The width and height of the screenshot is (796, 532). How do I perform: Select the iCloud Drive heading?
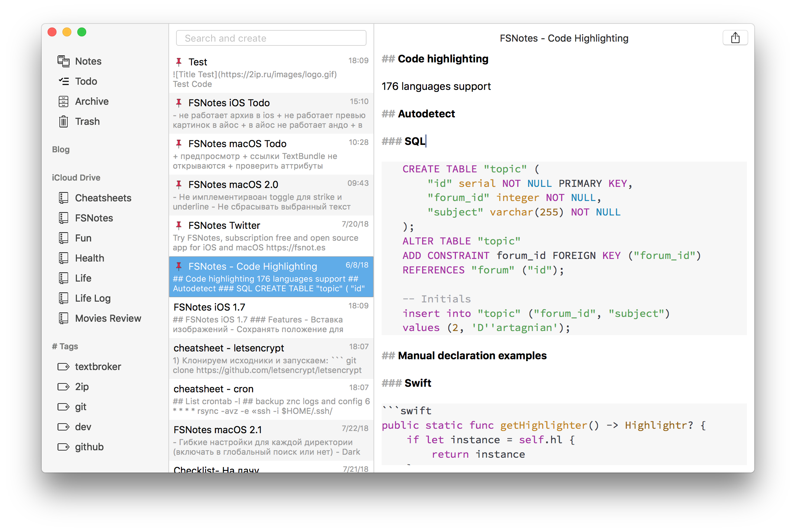pos(76,178)
